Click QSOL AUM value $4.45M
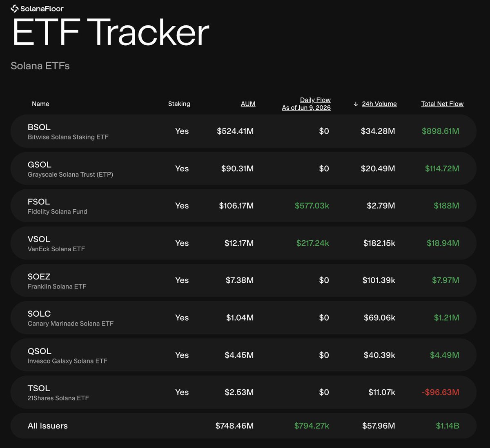Screen dimensions: 490x448 coord(239,355)
